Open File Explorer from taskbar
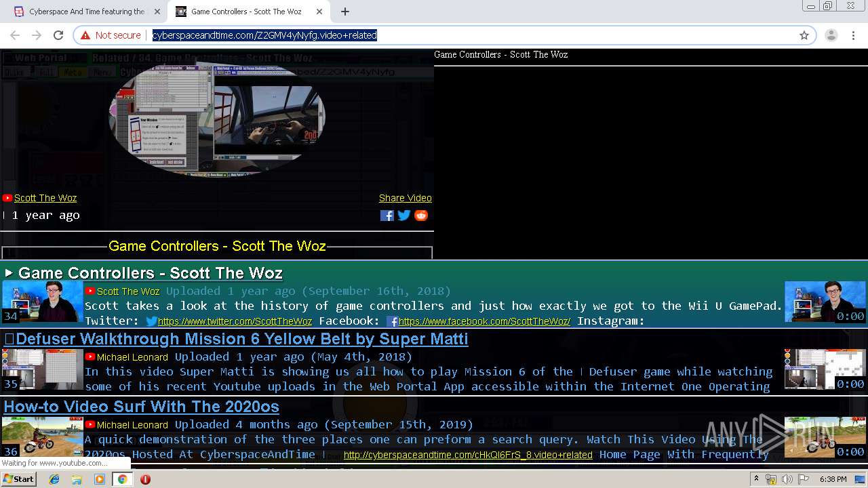Screen dimensions: 868x488 [77, 479]
